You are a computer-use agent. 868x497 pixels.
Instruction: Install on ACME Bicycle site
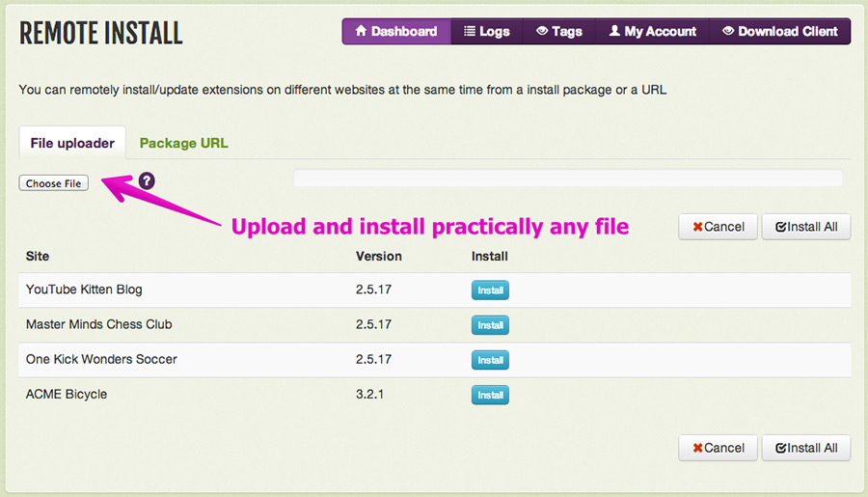click(x=490, y=395)
